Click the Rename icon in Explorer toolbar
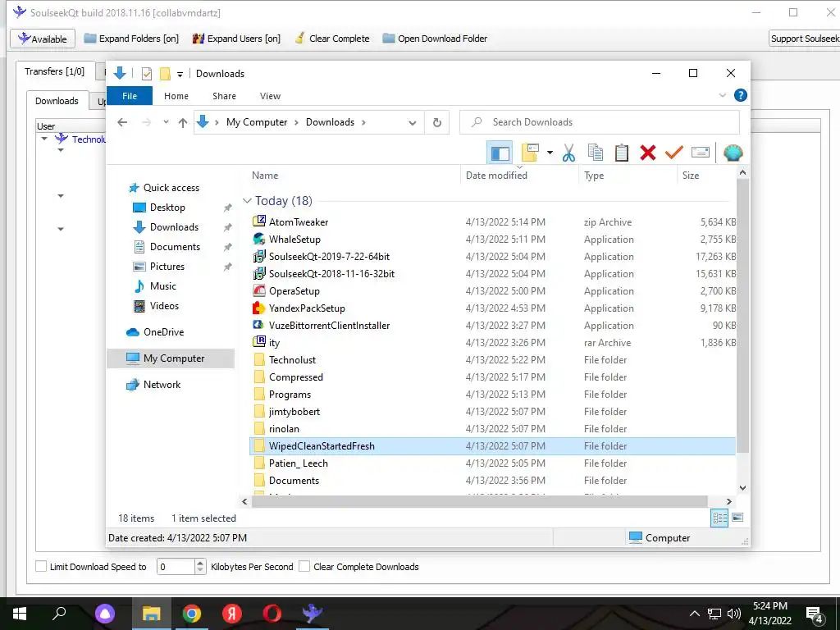The image size is (840, 630). pyautogui.click(x=701, y=153)
